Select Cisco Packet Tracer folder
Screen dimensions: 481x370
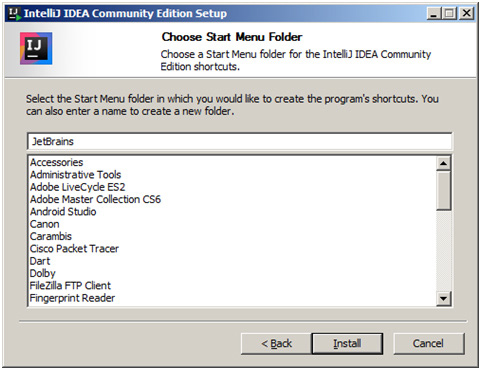[x=74, y=249]
